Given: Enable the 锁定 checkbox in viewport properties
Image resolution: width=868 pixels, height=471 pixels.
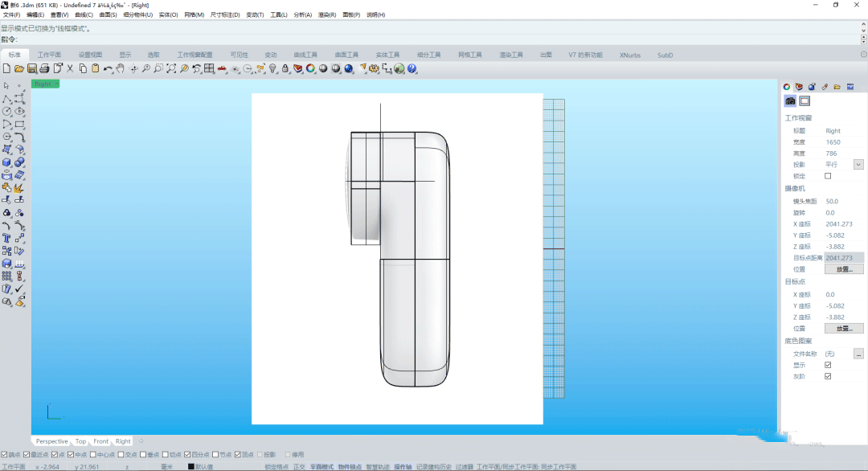Looking at the screenshot, I should pos(828,176).
